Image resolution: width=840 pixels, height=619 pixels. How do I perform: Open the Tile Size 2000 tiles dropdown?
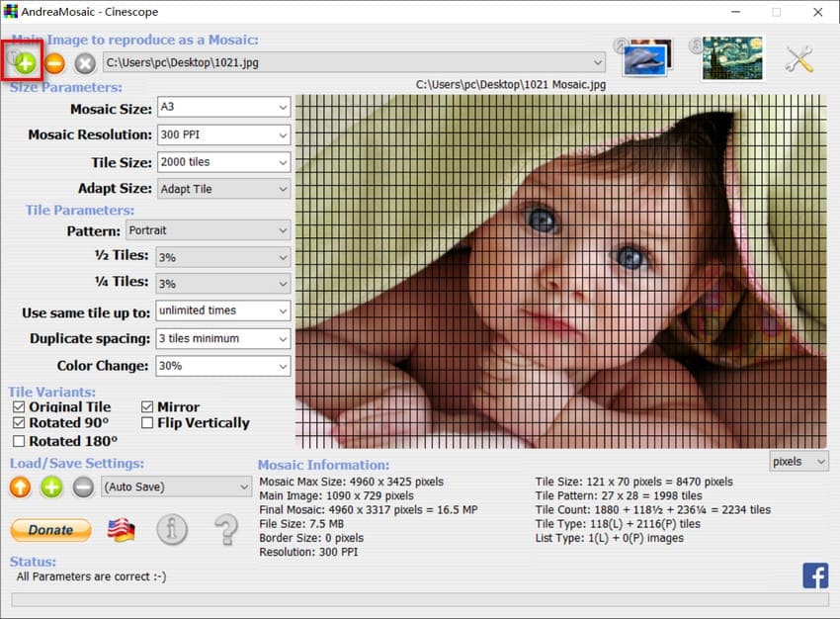pos(224,162)
